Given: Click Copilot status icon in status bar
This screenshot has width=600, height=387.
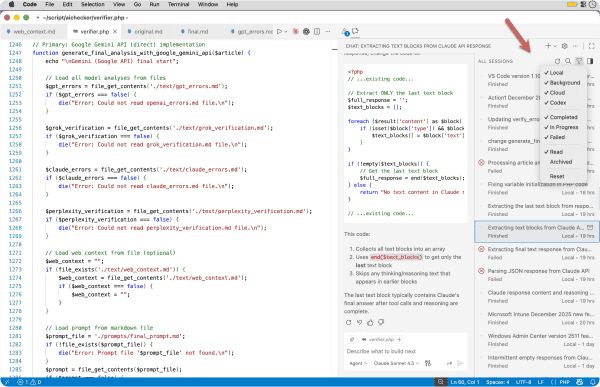Looking at the screenshot, I should 580,382.
